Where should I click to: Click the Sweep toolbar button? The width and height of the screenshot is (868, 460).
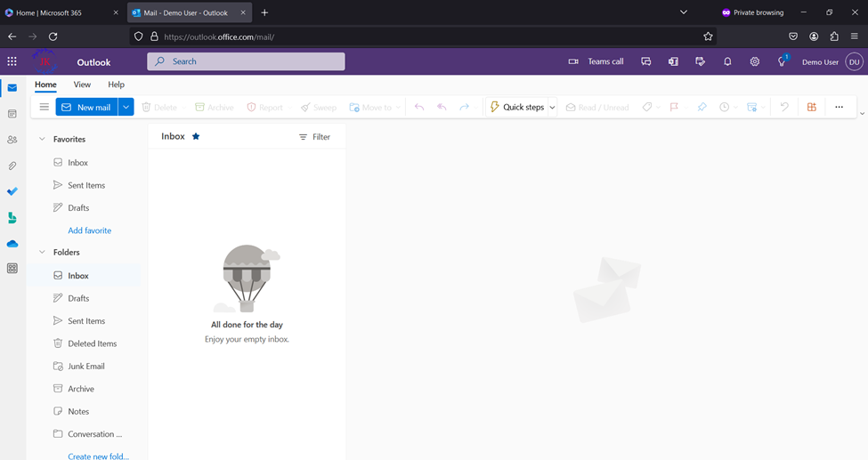319,108
